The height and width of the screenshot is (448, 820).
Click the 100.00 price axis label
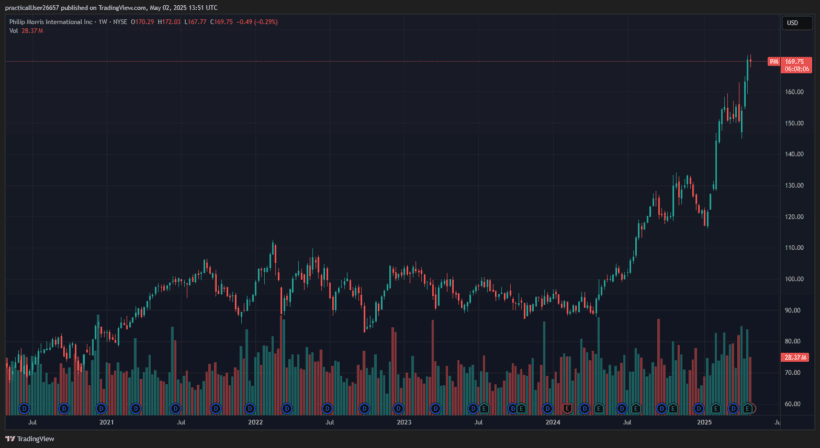coord(794,279)
